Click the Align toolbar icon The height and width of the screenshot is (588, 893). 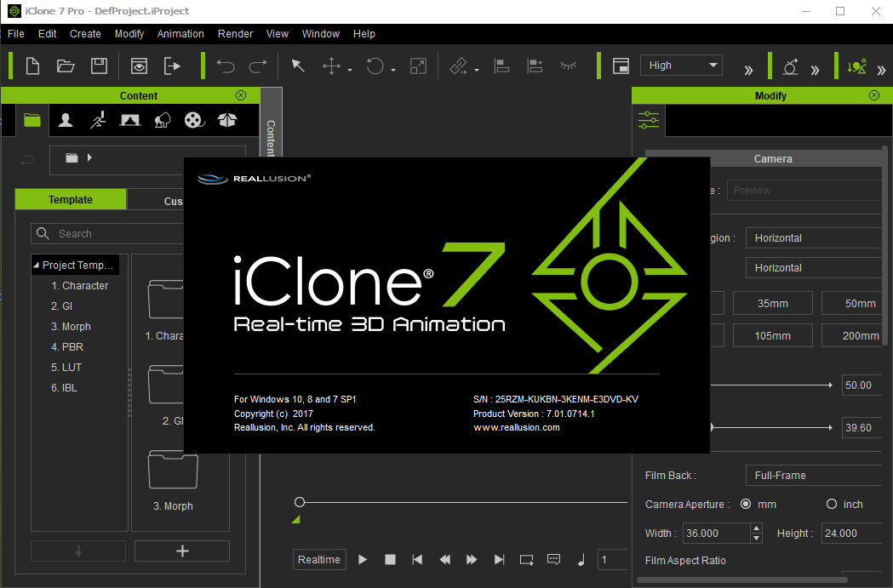(x=501, y=66)
